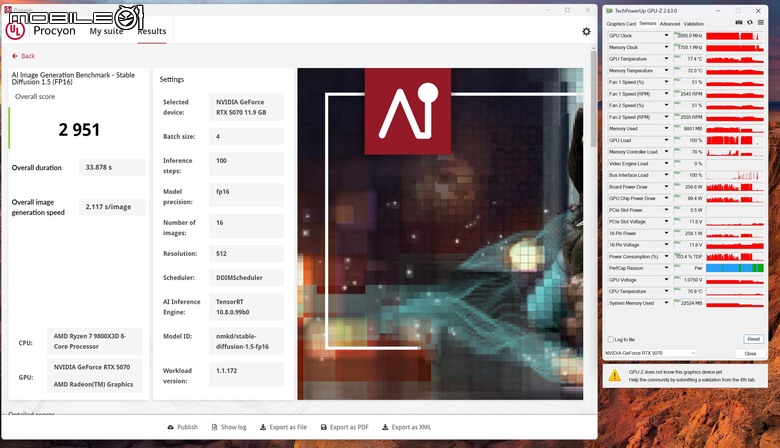Expand the GPU Load sensor dropdown
780x448 pixels.
tap(666, 140)
